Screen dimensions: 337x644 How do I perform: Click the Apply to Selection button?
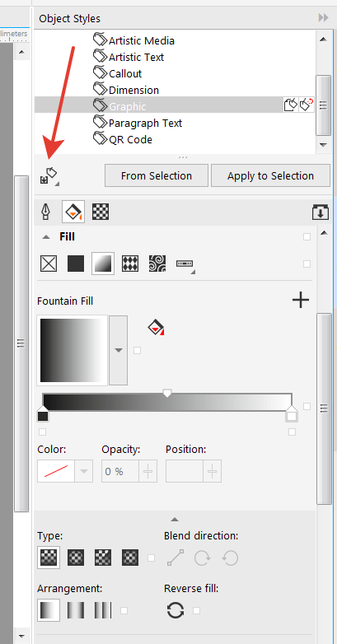click(x=270, y=175)
